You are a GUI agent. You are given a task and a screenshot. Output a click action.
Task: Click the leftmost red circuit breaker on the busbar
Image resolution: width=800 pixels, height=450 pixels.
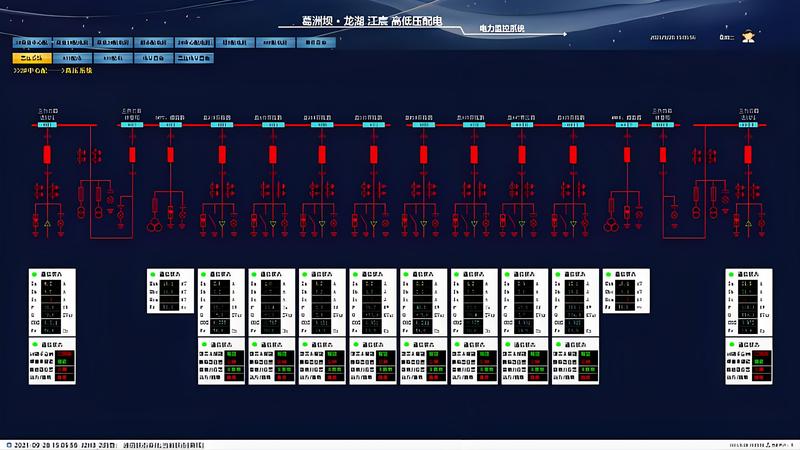point(47,154)
